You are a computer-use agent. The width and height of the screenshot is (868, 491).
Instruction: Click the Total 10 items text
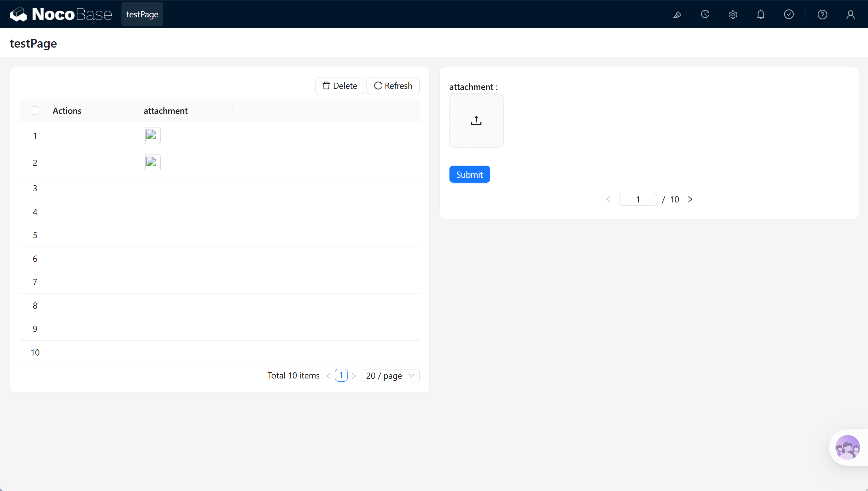[x=294, y=375]
